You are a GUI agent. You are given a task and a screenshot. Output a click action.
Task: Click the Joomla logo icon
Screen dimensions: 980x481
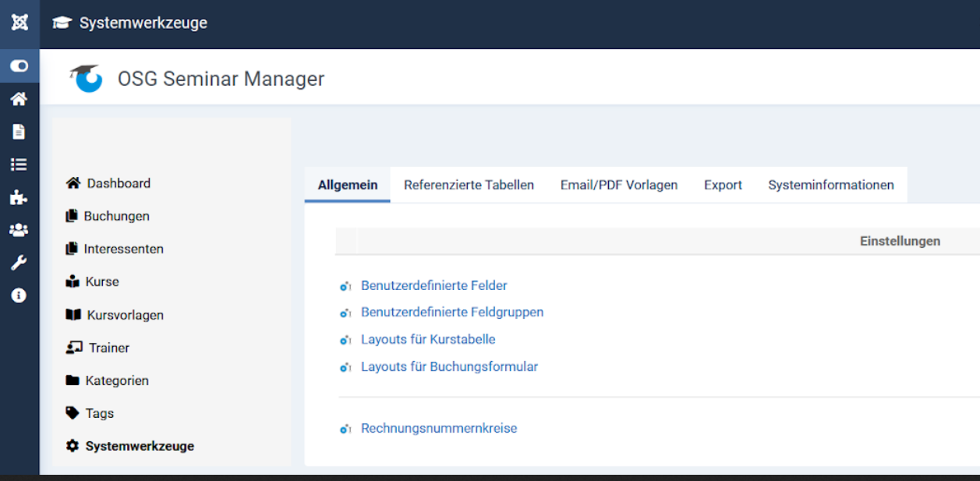pos(19,23)
